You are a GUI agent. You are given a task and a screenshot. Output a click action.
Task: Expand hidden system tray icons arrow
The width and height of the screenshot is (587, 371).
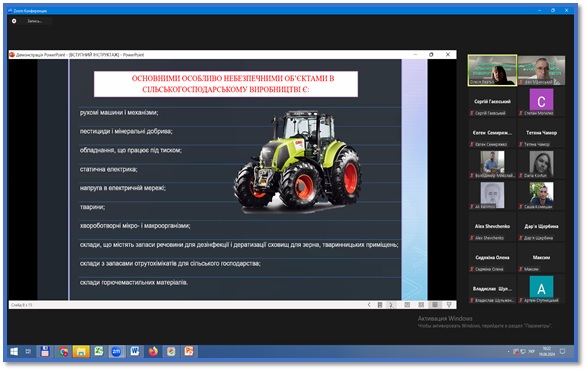tap(508, 352)
